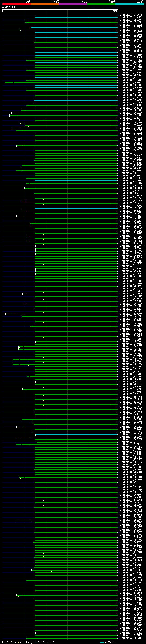Image resolution: width=146 pixels, height=644 pixels.
Task: Select the UniRef100_B9KRS9 label
Action: tap(131, 100)
